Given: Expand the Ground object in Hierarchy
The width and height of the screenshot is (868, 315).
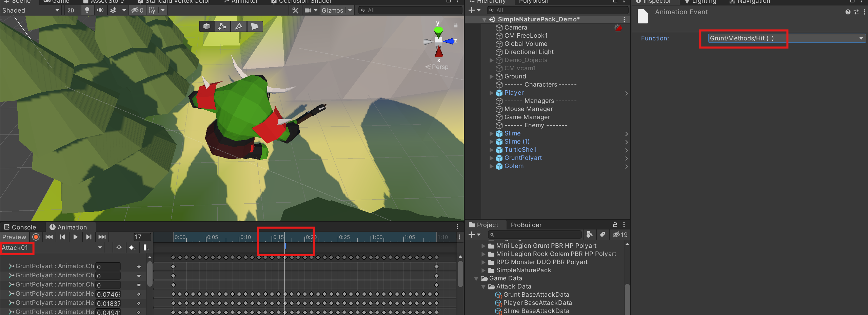Looking at the screenshot, I should (491, 76).
